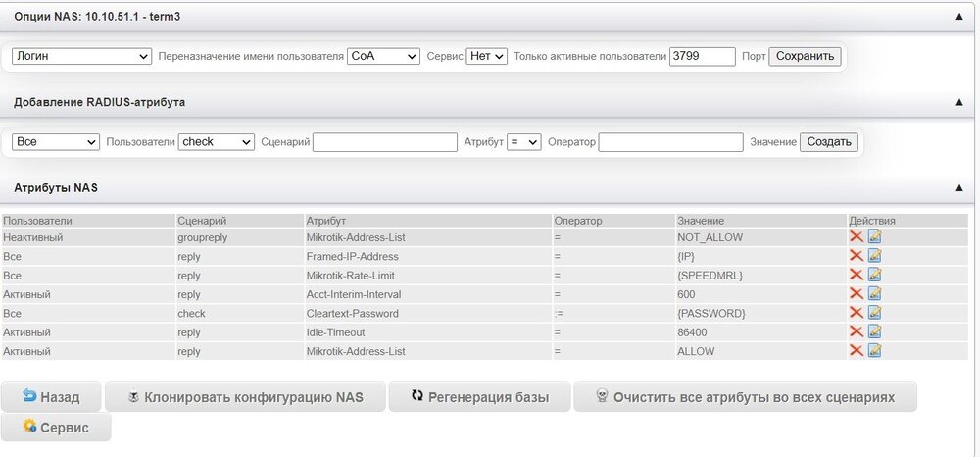
Task: Edit the Idle-Timeout attribute row
Action: point(874,331)
